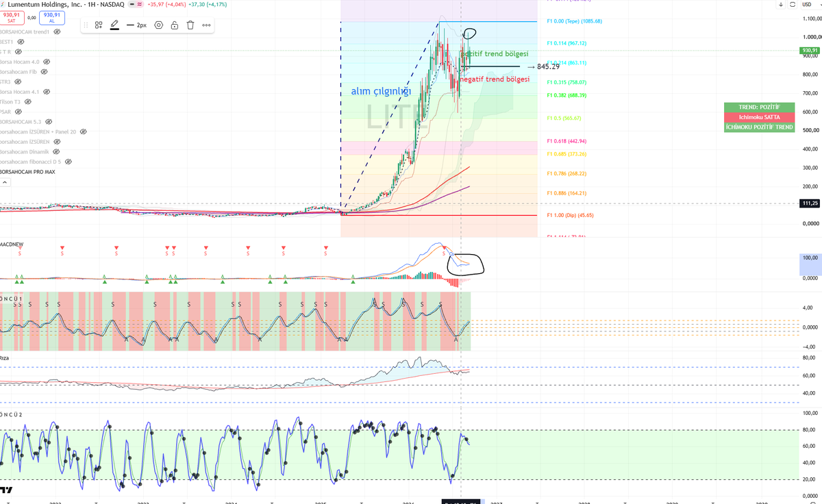Click the F1 1.00 (Dip) (45.65) label
Screen dimensions: 822x504
tap(570, 215)
